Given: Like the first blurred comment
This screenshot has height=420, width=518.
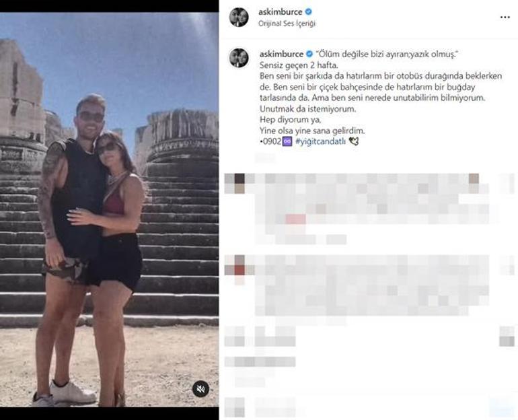Looking at the screenshot, I should coord(507,183).
